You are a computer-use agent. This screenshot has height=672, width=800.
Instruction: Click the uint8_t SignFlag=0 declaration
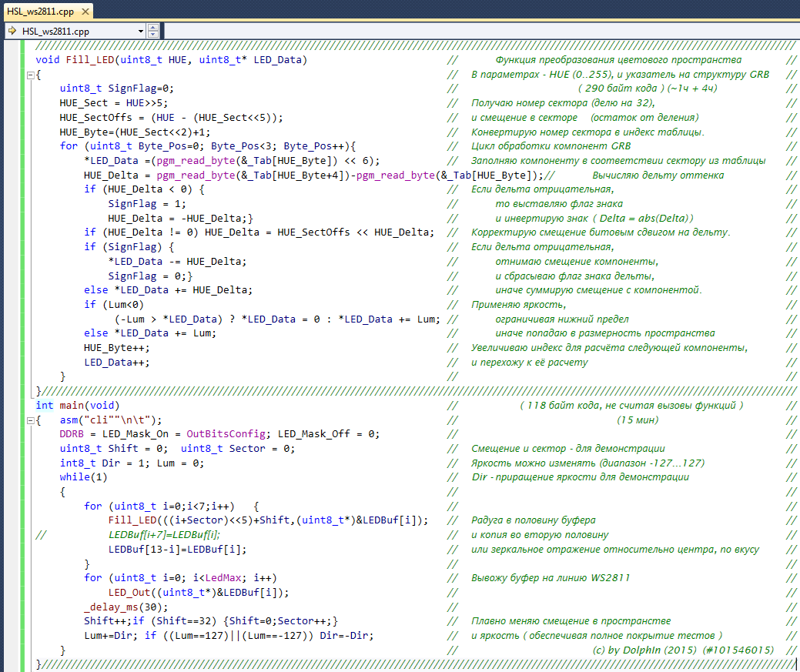coord(116,89)
